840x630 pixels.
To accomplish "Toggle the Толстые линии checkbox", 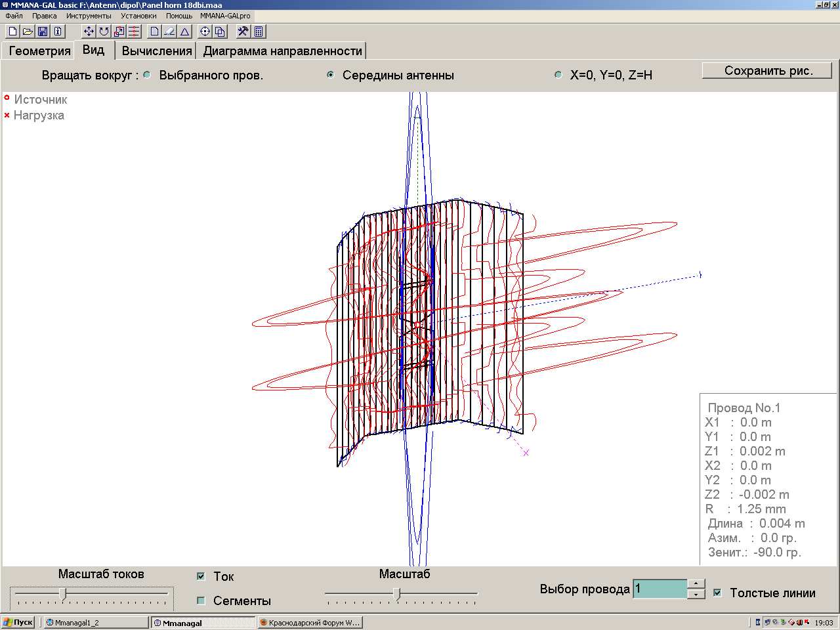I will [717, 593].
